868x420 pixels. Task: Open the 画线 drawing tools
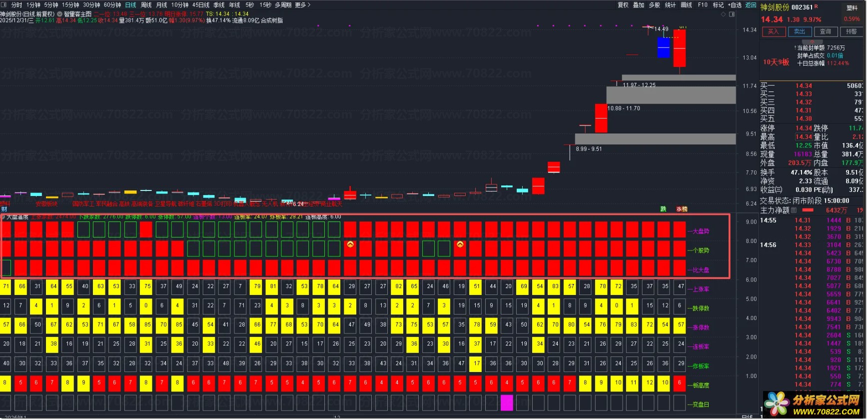point(687,4)
